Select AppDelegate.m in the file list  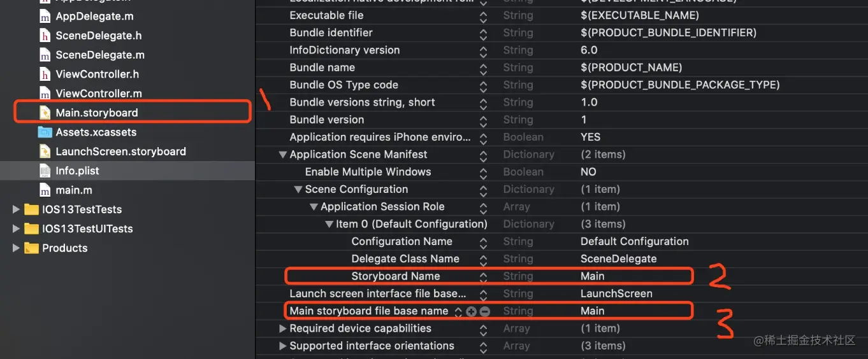pyautogui.click(x=94, y=17)
